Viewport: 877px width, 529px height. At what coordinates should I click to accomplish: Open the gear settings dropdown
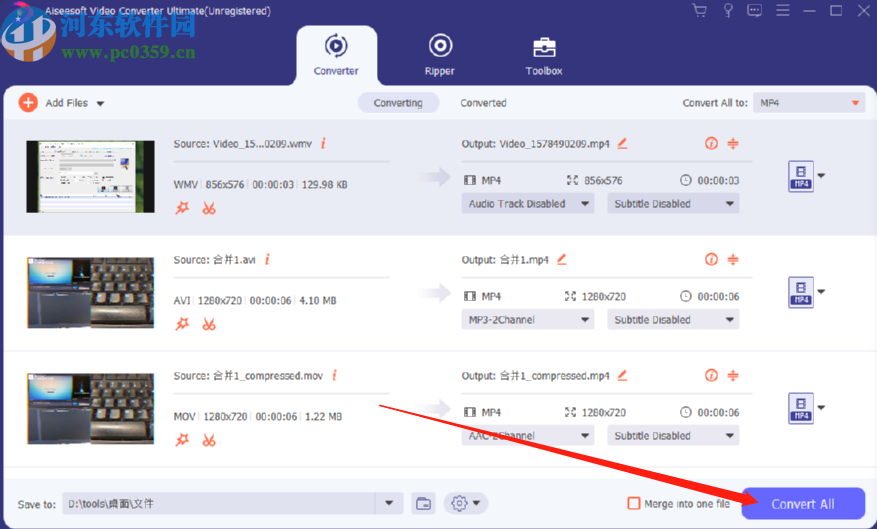[x=466, y=503]
